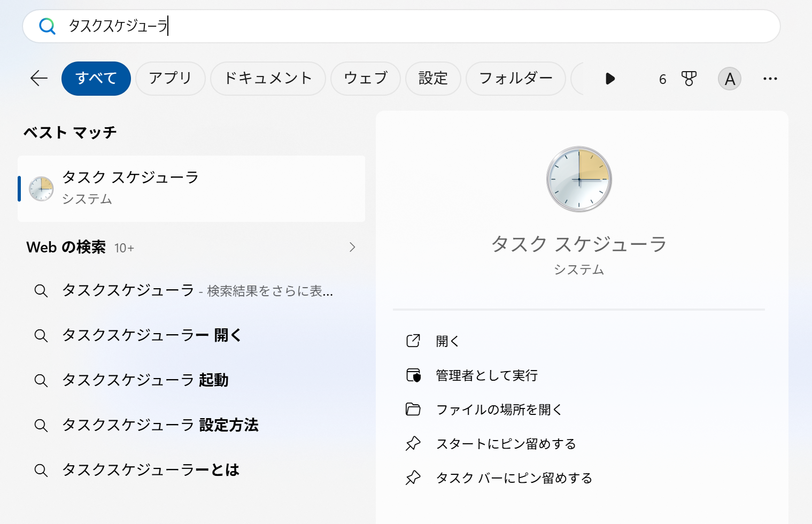Viewport: 812px width, 524px height.
Task: Switch to the フォルダー filter tab
Action: point(516,79)
